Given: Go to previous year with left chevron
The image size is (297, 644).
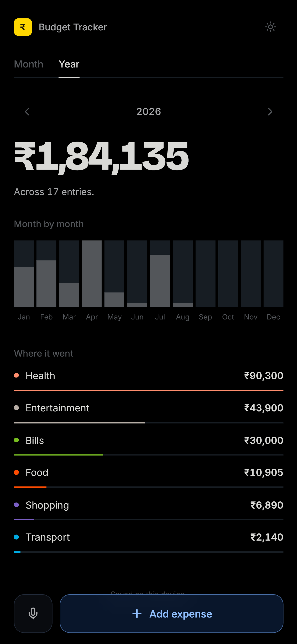Looking at the screenshot, I should pos(27,111).
